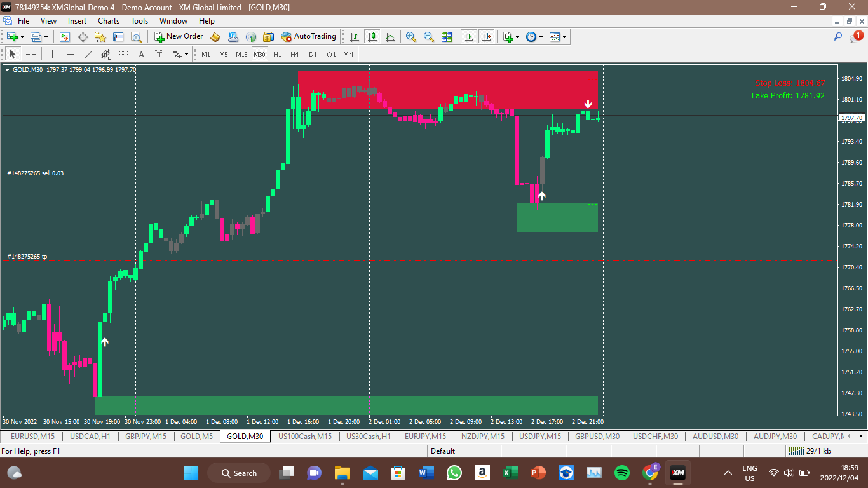
Task: Open MetaEditor yellow book icon
Action: (x=215, y=37)
